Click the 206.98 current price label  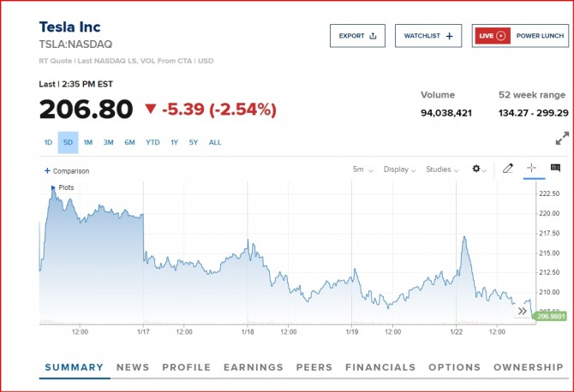pyautogui.click(x=547, y=316)
